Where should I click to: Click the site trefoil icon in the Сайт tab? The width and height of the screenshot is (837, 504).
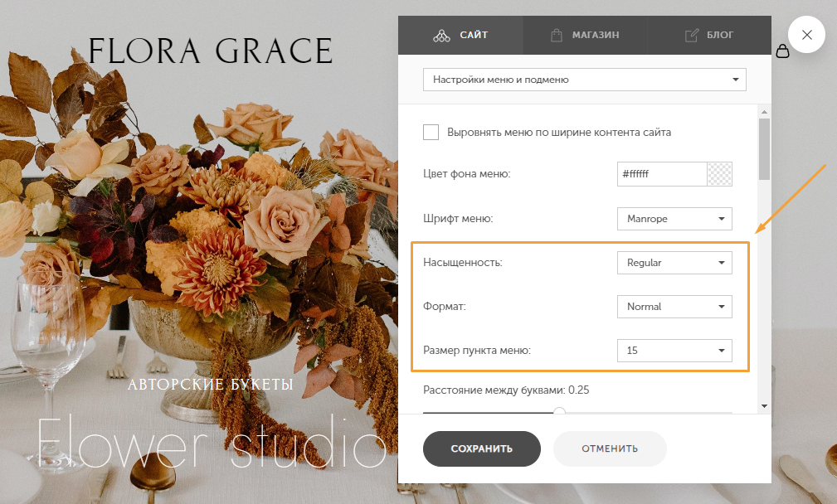[441, 35]
